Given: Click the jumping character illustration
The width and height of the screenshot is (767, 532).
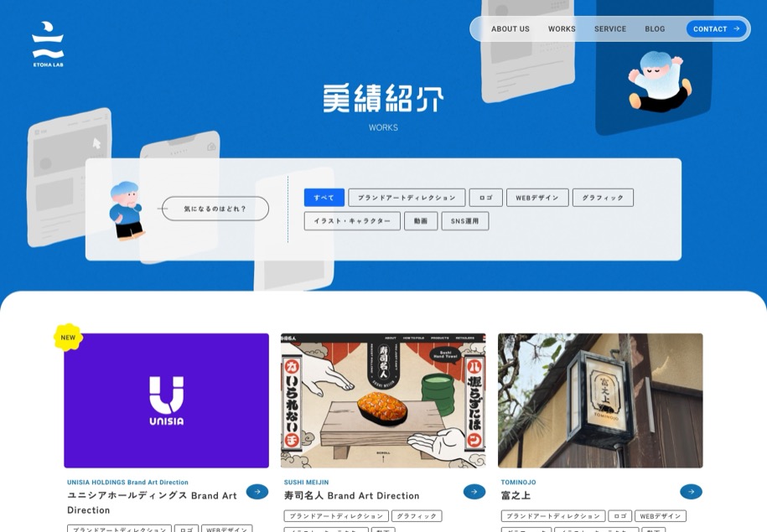Looking at the screenshot, I should [660, 81].
